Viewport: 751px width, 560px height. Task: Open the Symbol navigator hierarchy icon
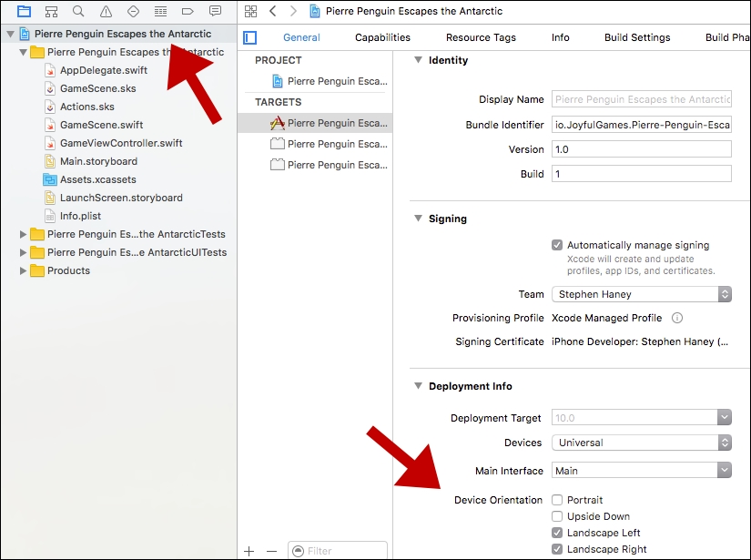click(51, 11)
